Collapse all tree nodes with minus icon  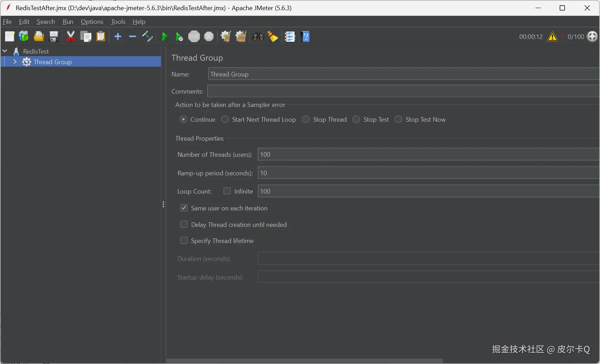click(x=133, y=36)
